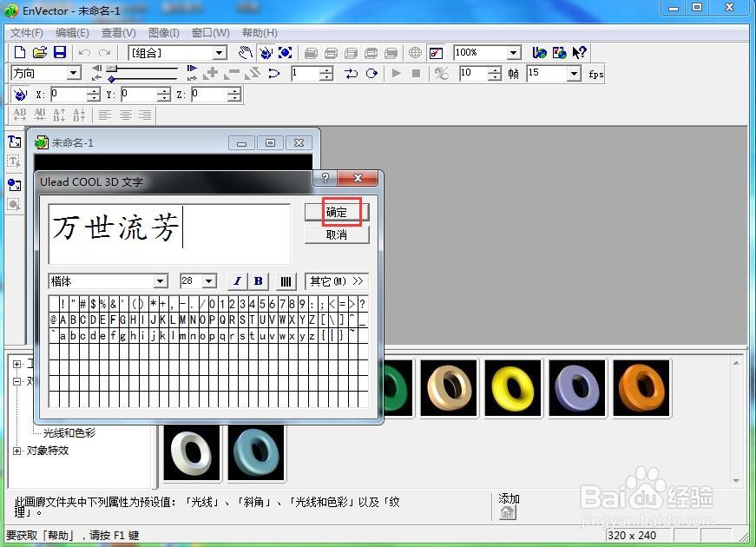Click the Add to gallery icon under 添加
756x547 pixels.
507,512
